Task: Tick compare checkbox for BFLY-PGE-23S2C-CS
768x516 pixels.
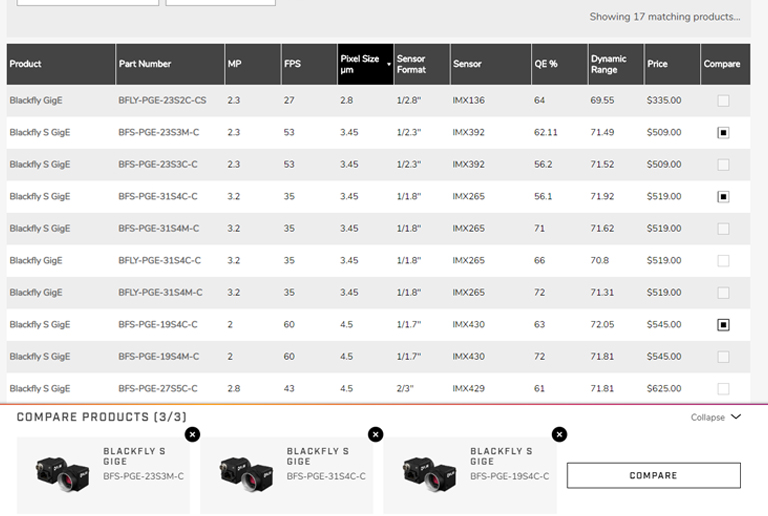Action: click(723, 101)
